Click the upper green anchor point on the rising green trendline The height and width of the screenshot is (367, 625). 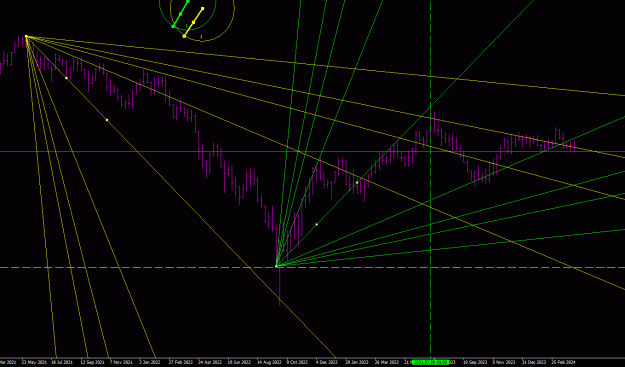[357, 183]
